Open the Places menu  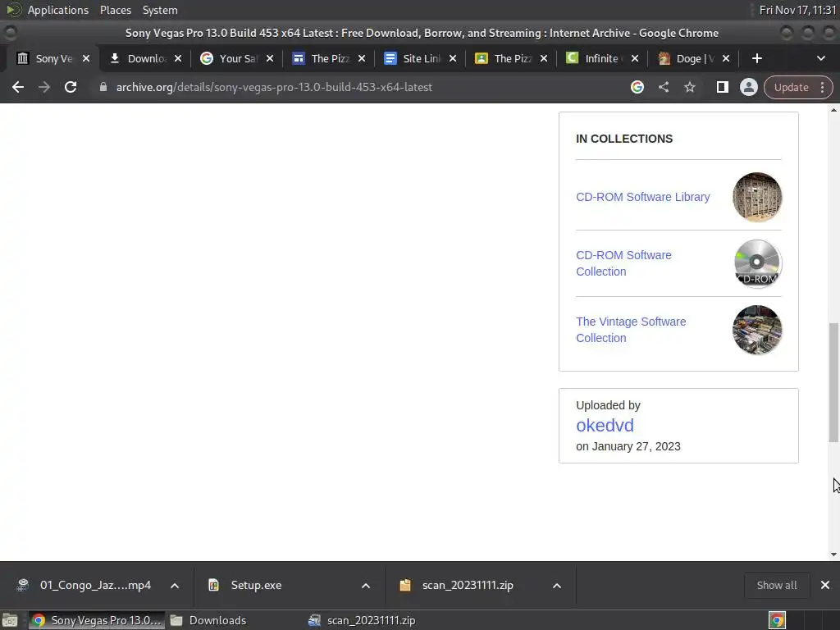point(116,10)
